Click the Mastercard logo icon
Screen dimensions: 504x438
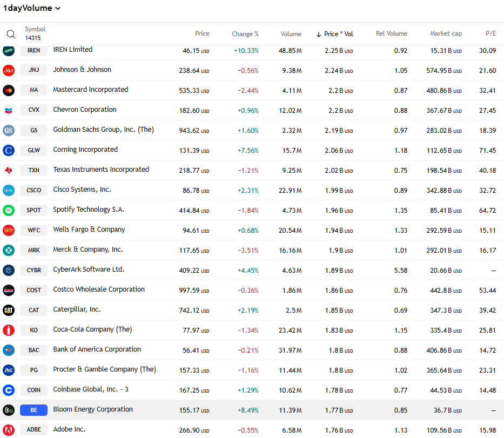coord(9,90)
